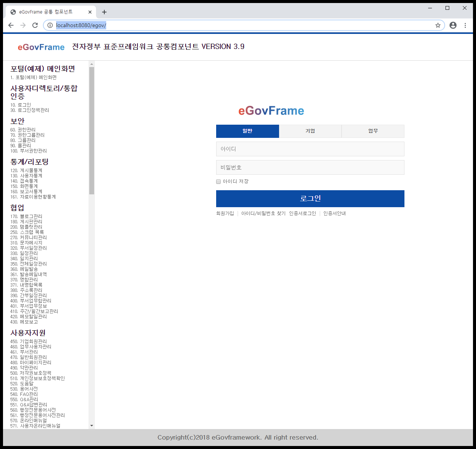Open 450. 기업회원관리 sidebar item

click(x=29, y=341)
